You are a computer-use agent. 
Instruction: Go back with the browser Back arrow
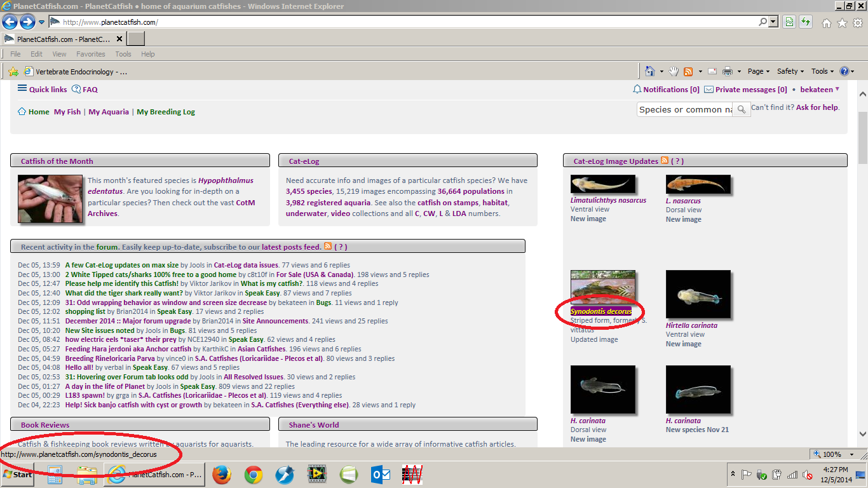[x=10, y=22]
